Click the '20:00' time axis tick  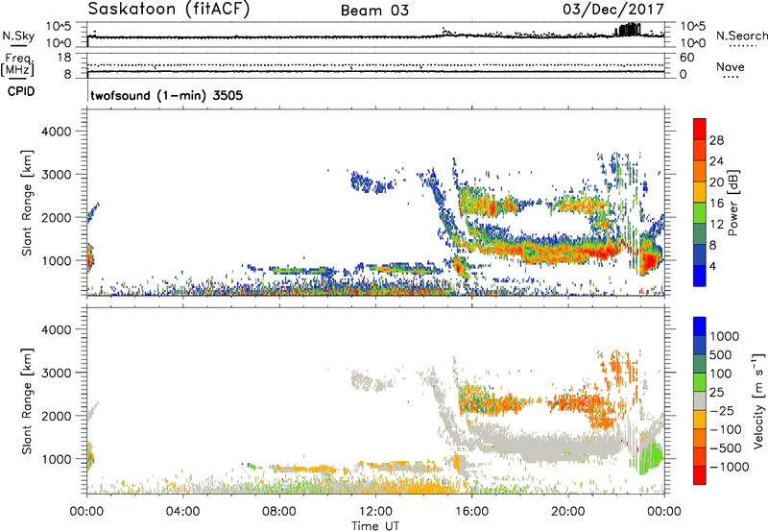coord(567,512)
